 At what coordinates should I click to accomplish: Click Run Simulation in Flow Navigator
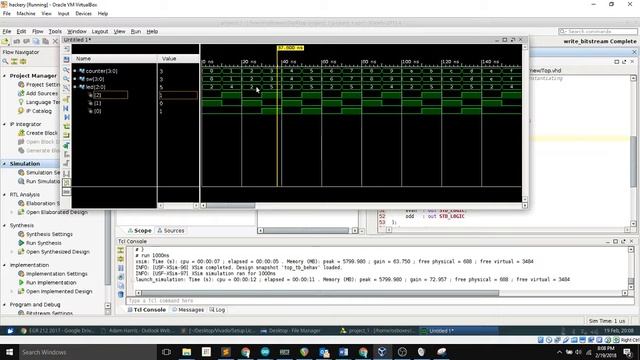[39, 182]
